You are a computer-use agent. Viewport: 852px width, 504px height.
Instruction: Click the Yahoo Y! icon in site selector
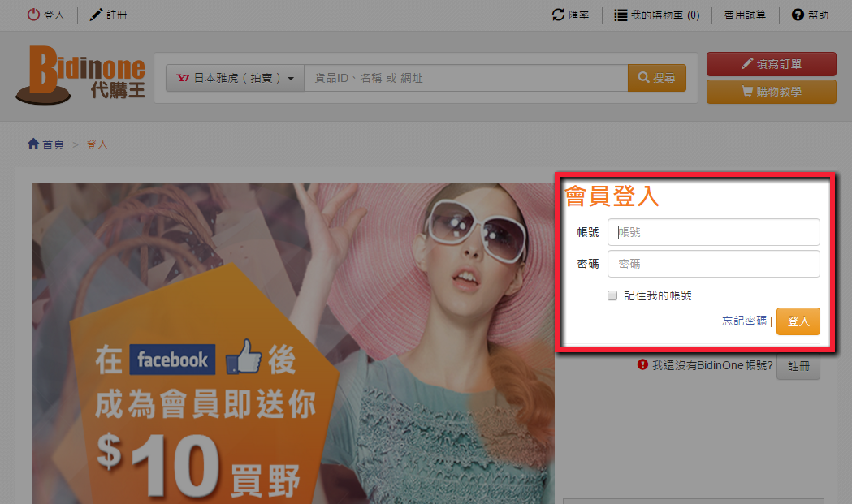click(x=183, y=78)
